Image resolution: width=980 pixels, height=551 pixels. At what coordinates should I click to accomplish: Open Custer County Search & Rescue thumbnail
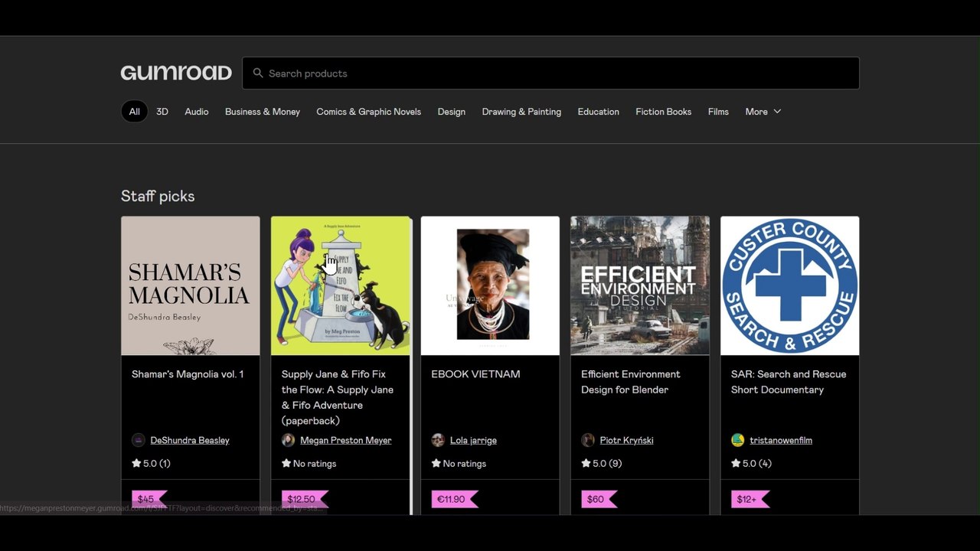click(x=790, y=285)
